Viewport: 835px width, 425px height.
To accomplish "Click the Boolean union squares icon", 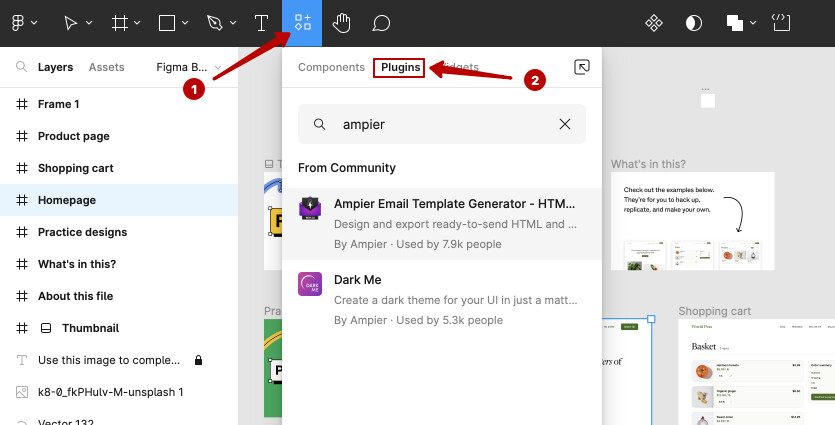I will [x=735, y=23].
